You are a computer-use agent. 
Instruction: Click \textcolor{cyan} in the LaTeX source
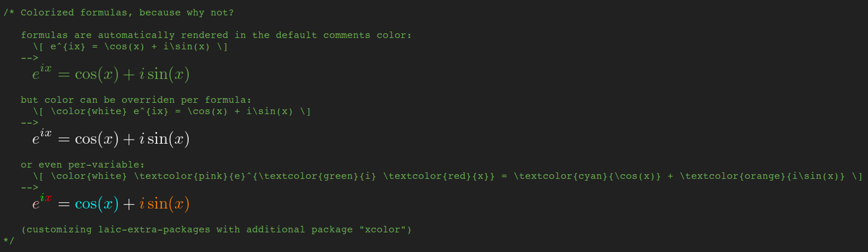(x=564, y=176)
